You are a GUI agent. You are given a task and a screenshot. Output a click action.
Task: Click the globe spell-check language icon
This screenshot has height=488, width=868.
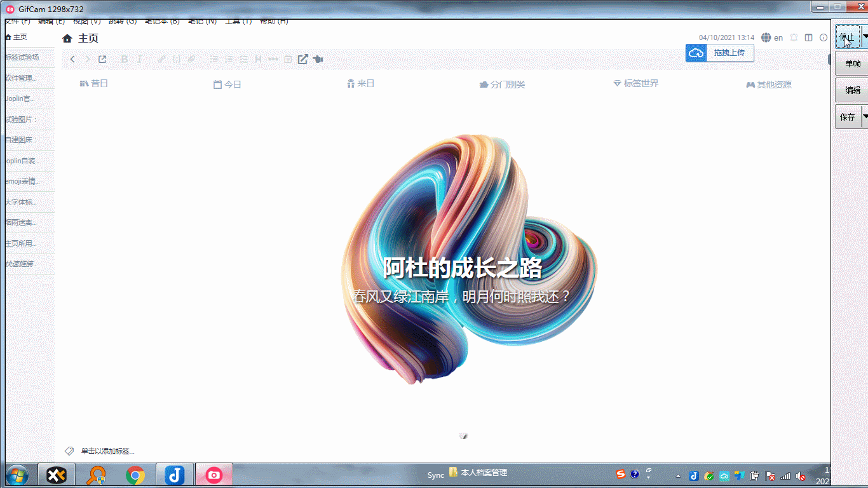point(766,37)
